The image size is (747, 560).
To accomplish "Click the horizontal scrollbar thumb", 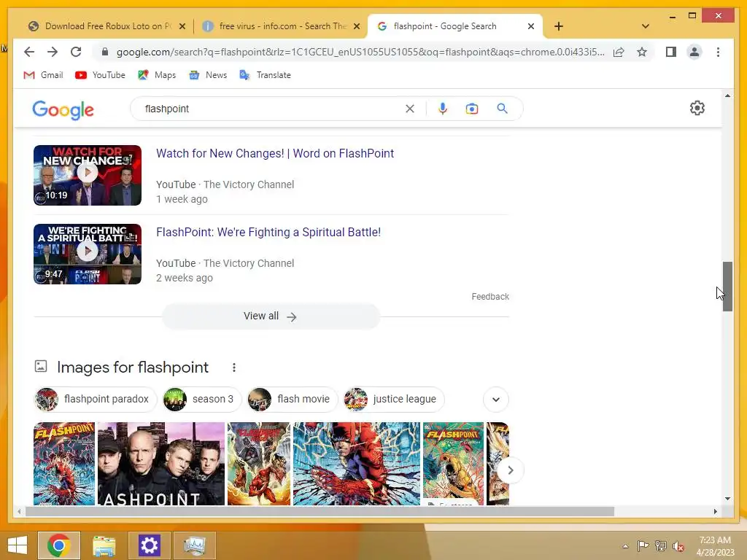I will point(320,511).
